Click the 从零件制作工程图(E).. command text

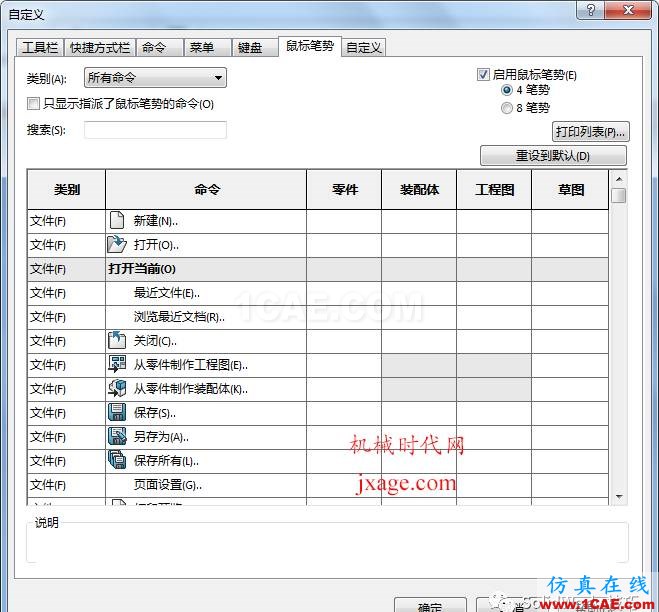click(x=191, y=365)
